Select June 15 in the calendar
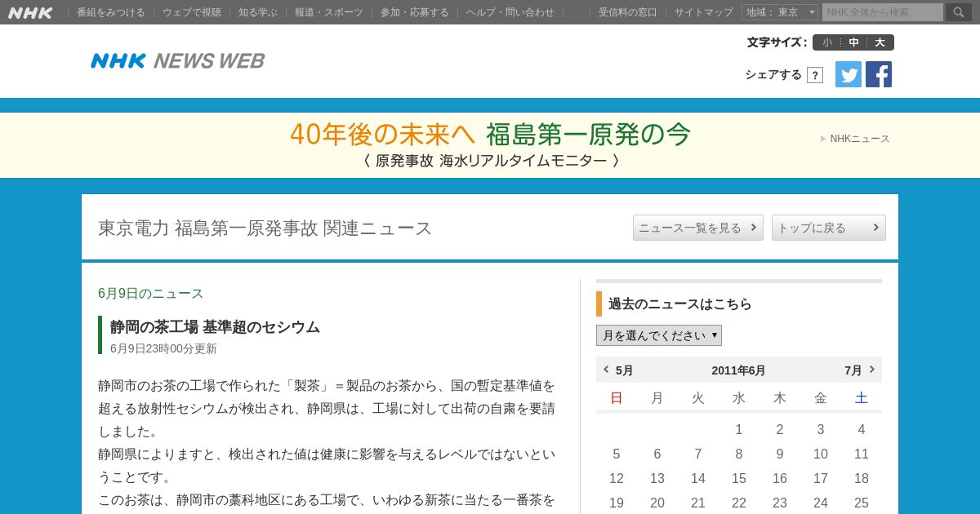 pyautogui.click(x=739, y=479)
